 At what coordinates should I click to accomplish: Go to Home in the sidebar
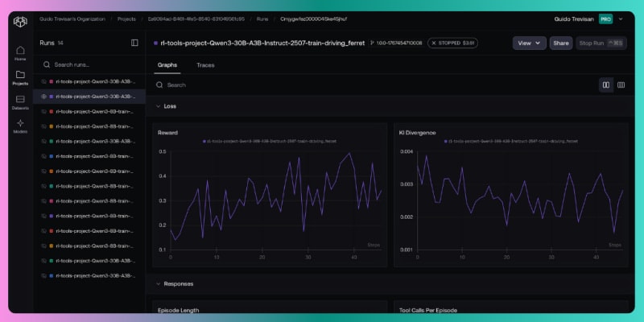[x=20, y=53]
